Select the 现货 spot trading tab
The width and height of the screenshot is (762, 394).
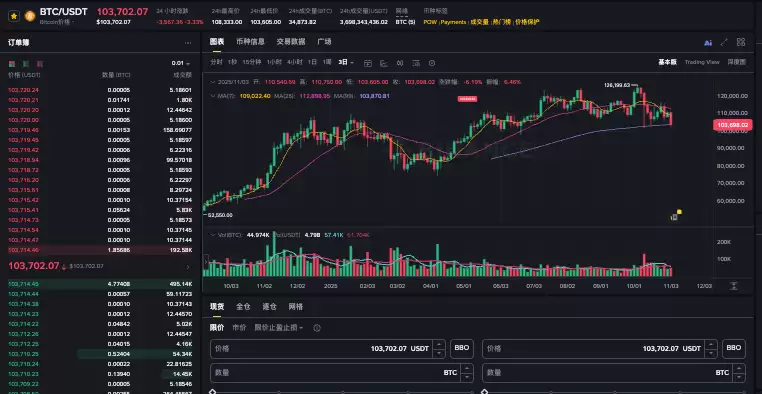pos(217,307)
